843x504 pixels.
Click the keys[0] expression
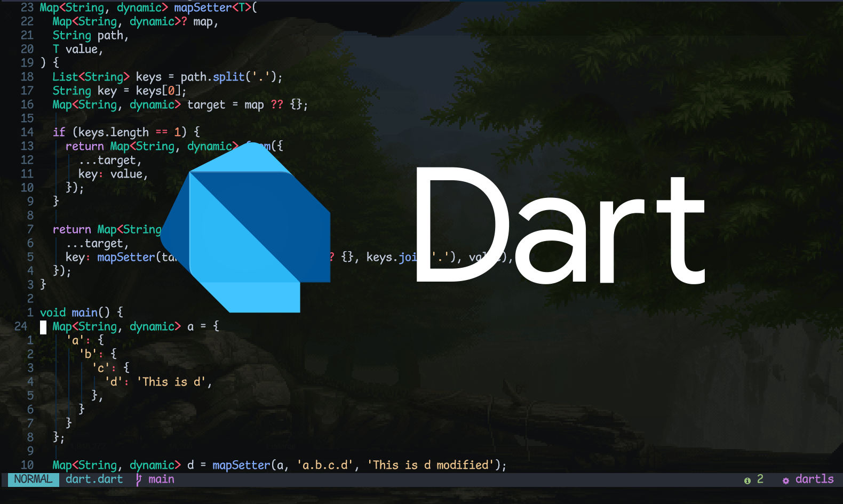(158, 91)
